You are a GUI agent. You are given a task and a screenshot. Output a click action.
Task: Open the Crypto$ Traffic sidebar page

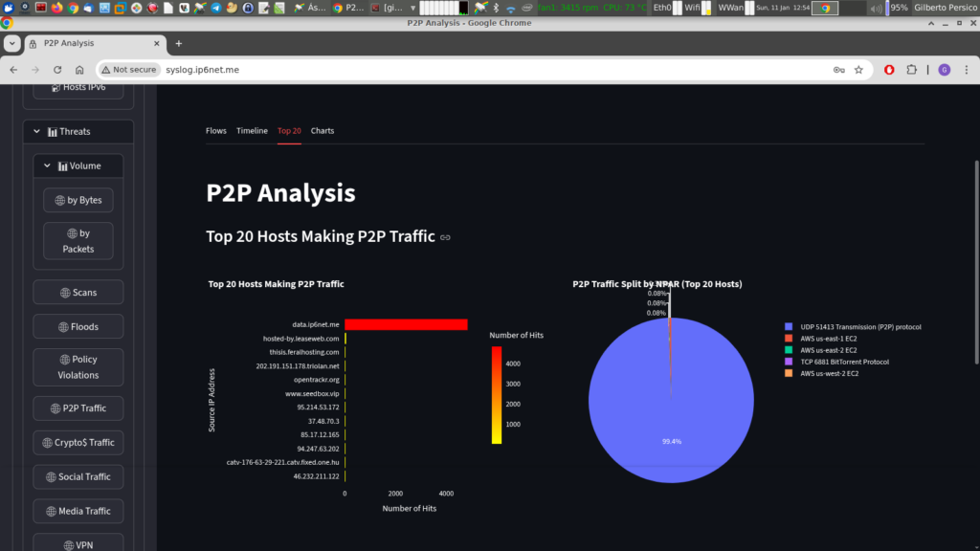78,443
